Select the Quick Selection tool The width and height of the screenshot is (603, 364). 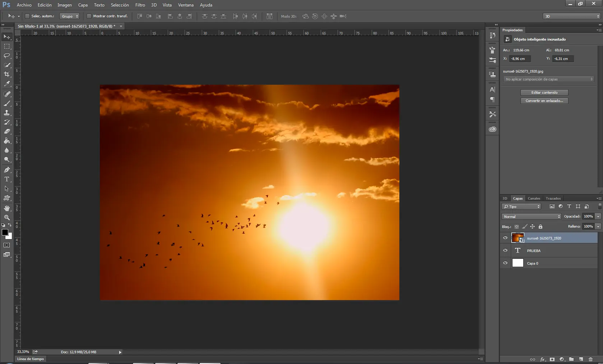(x=7, y=65)
